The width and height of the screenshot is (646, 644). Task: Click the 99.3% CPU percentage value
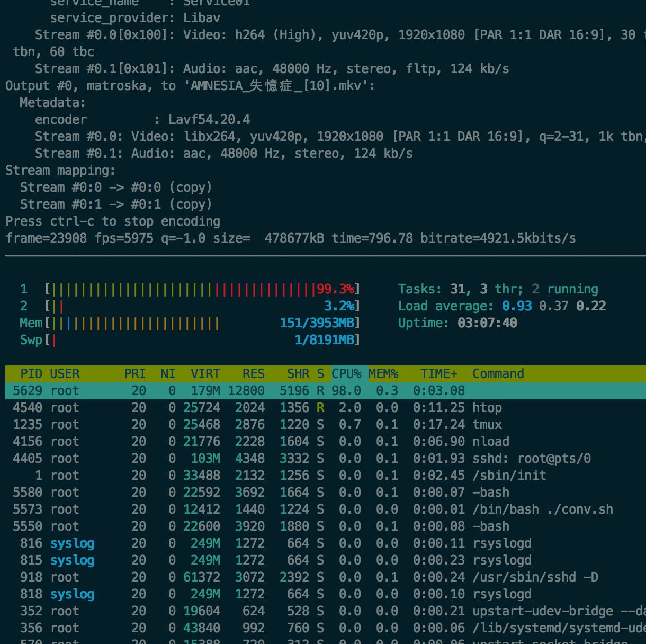(x=335, y=289)
